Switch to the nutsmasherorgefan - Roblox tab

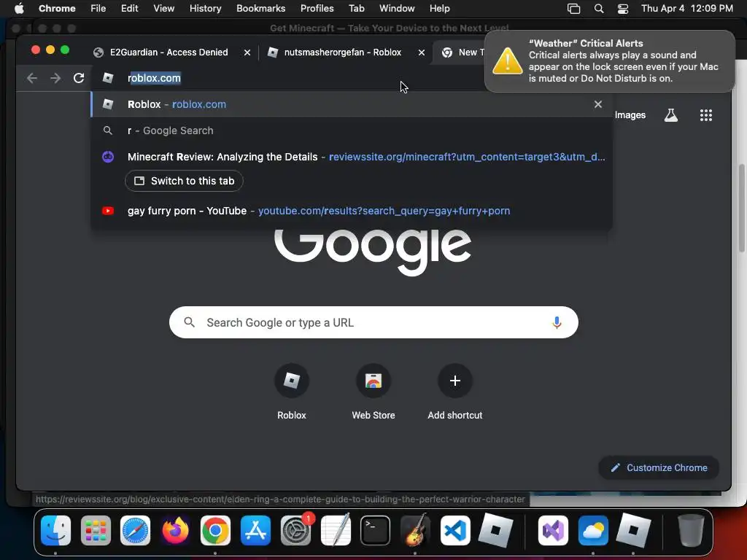[342, 52]
